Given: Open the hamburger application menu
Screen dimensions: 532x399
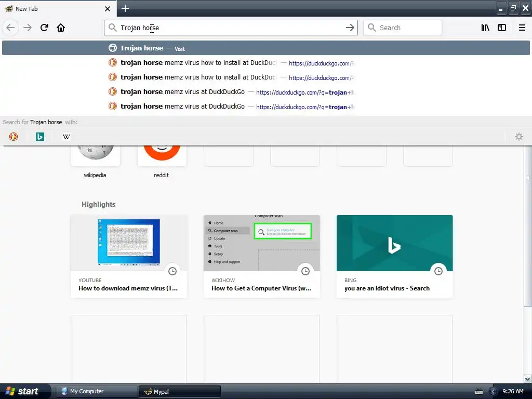Looking at the screenshot, I should pyautogui.click(x=522, y=28).
